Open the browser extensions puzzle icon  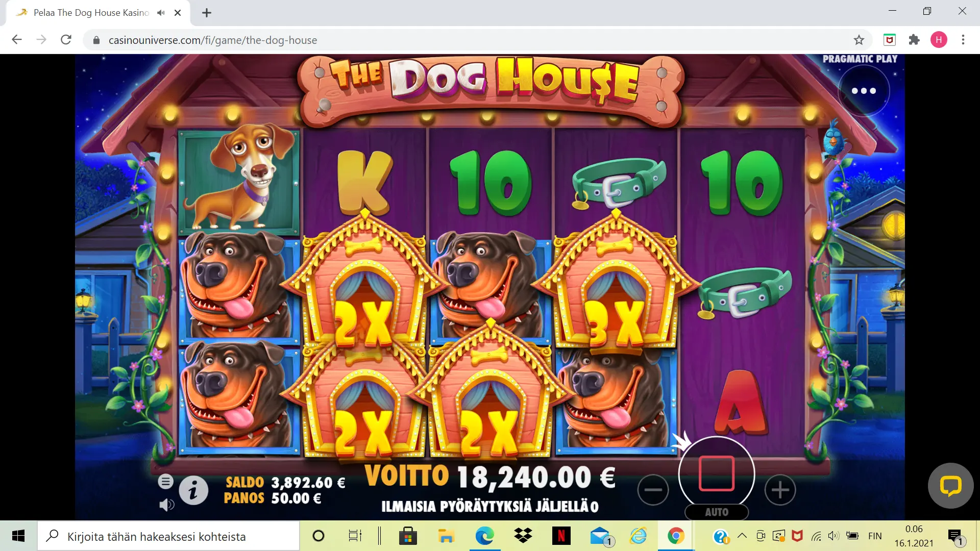pos(914,40)
